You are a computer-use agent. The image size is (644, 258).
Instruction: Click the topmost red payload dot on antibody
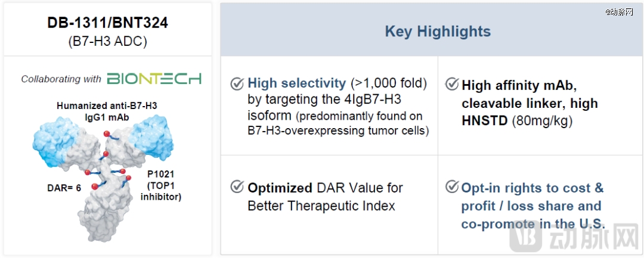tap(107, 133)
